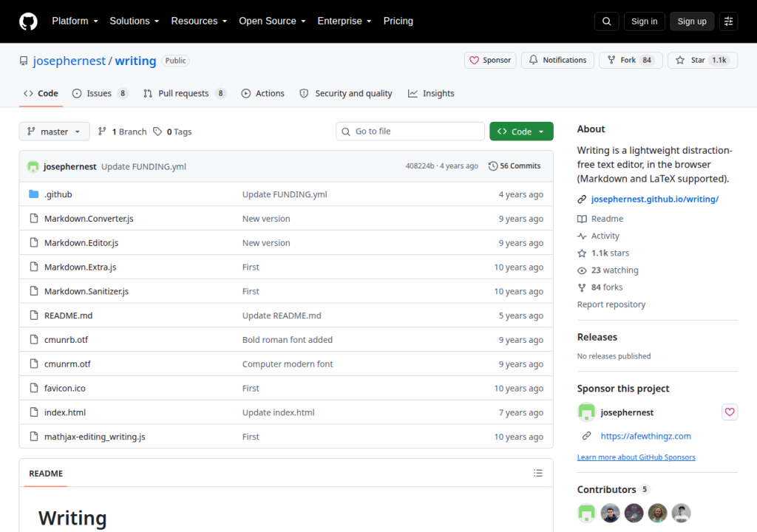
Task: Open Markdown.Sanitizer.js file
Action: (86, 291)
